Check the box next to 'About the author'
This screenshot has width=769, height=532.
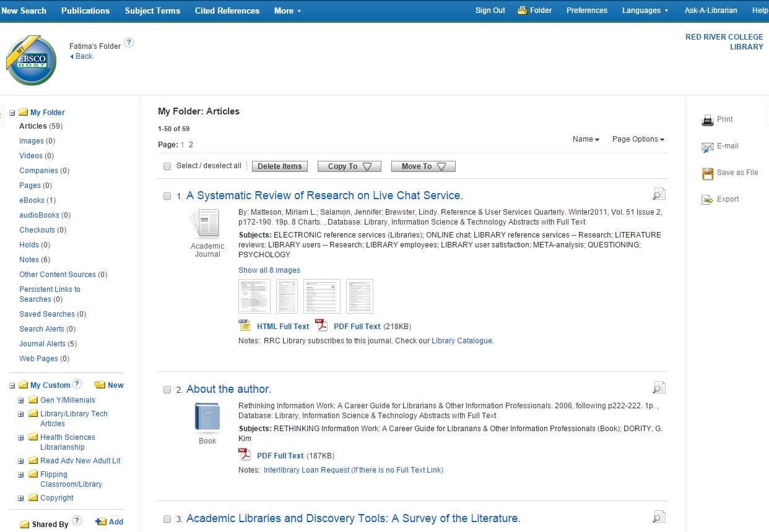[167, 389]
